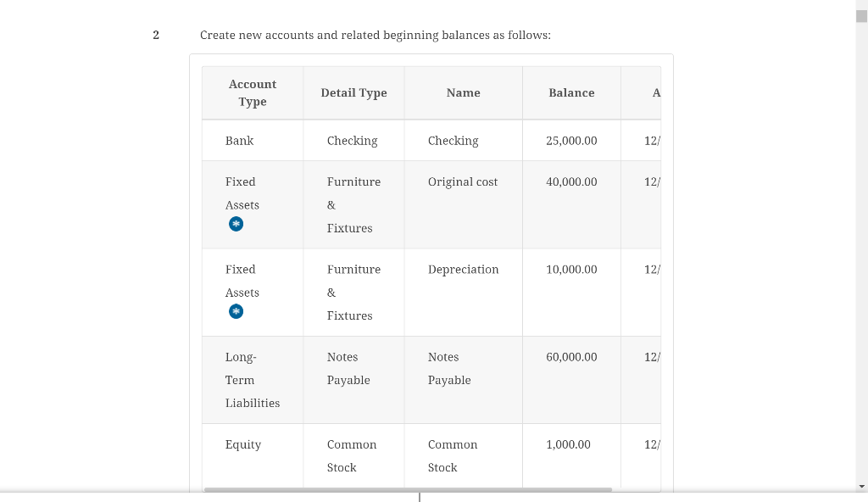
Task: Click the page scrollbar down arrow
Action: tap(861, 487)
